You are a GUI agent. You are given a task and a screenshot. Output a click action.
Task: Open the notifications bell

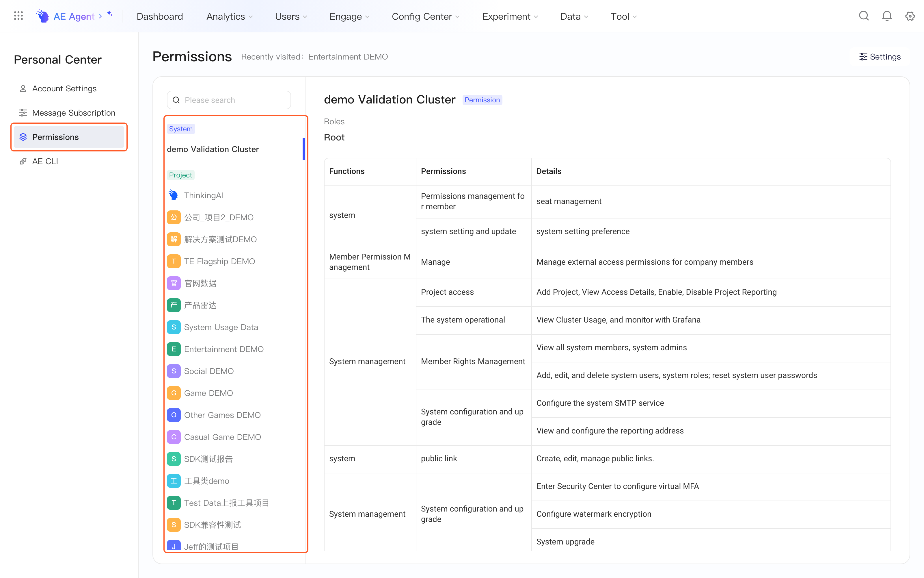tap(887, 16)
